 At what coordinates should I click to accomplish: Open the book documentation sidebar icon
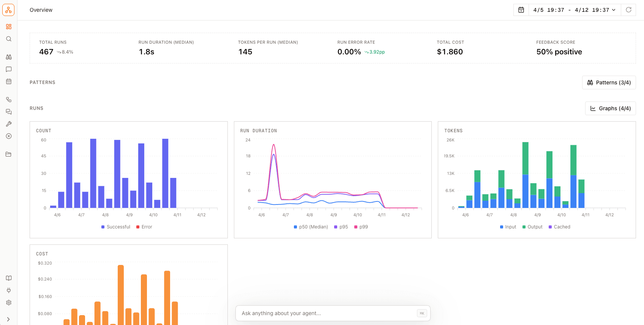[x=9, y=278]
